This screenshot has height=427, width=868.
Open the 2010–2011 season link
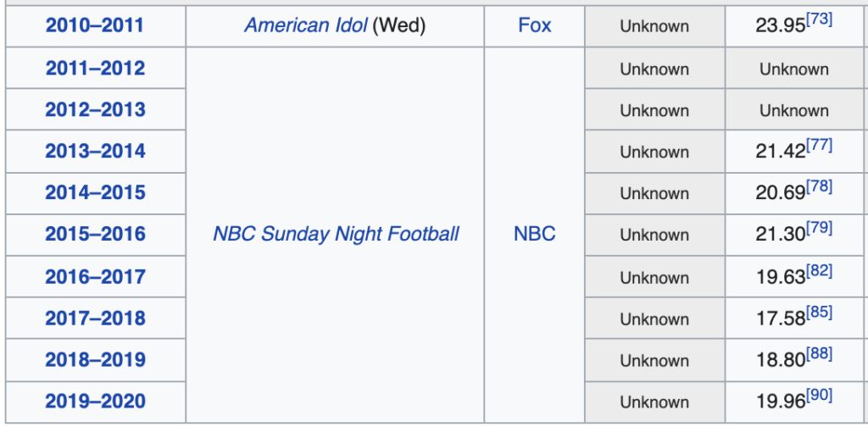[95, 25]
